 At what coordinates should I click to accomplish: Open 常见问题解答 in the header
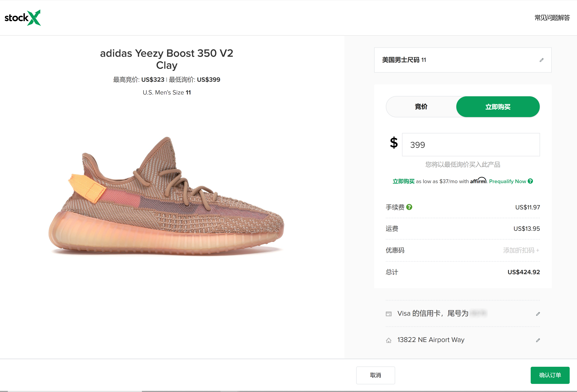552,18
